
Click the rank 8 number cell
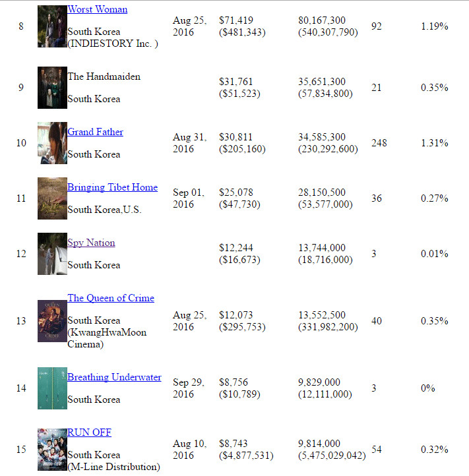[21, 26]
